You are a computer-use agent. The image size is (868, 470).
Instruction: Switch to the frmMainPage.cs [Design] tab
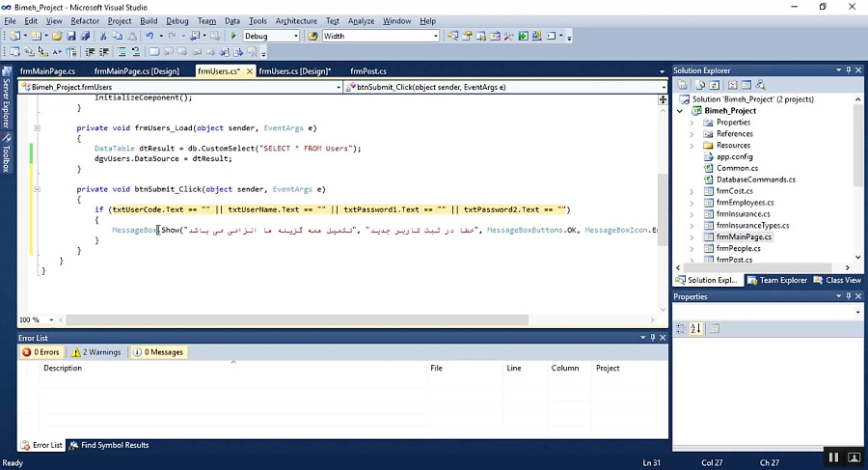[x=136, y=71]
